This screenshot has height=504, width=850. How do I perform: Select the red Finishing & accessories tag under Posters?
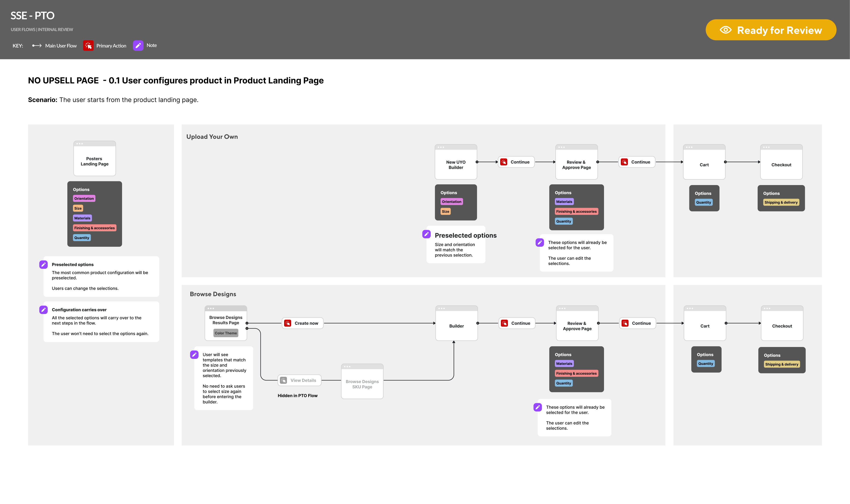(x=94, y=228)
